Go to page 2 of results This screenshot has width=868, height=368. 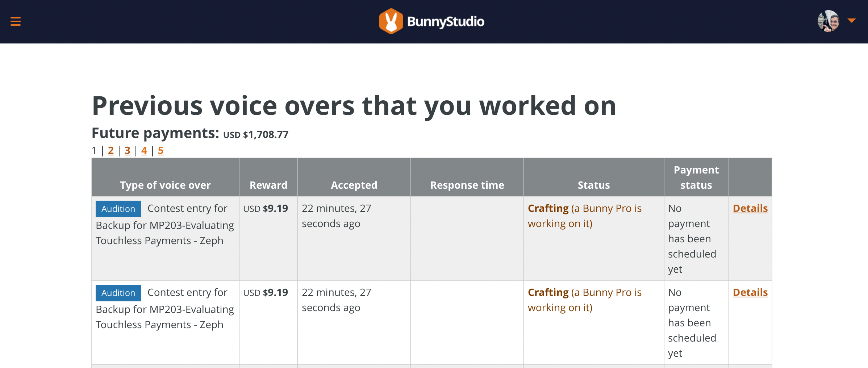pos(111,150)
